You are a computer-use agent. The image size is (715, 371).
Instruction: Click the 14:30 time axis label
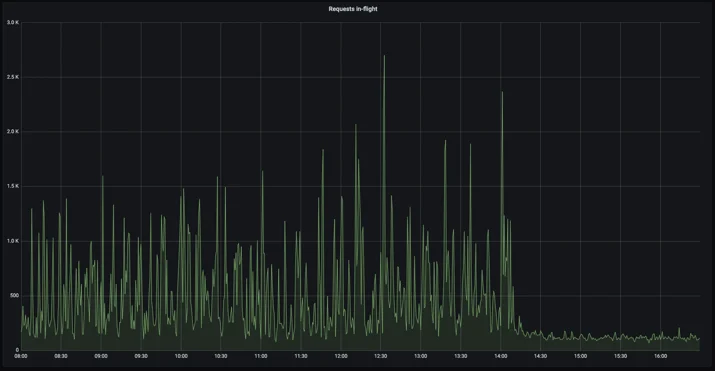[x=540, y=356]
